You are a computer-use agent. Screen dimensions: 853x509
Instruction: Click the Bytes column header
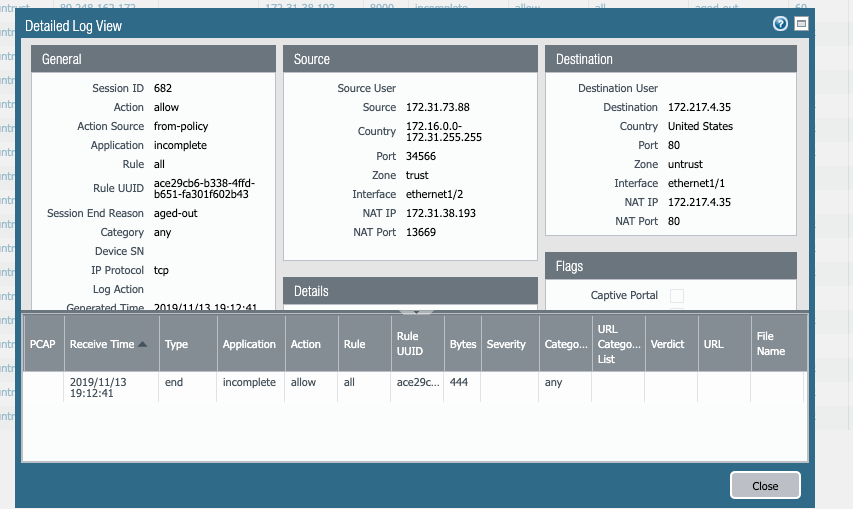click(x=463, y=344)
